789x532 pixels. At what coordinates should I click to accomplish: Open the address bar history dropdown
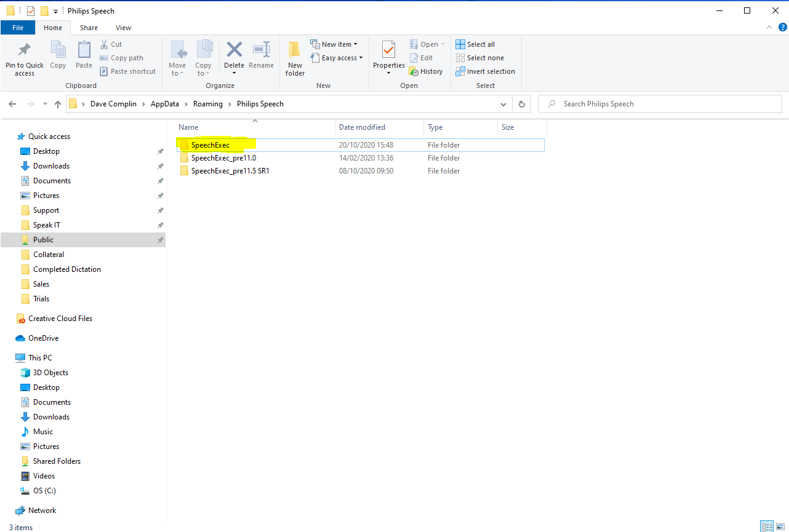[x=503, y=105]
